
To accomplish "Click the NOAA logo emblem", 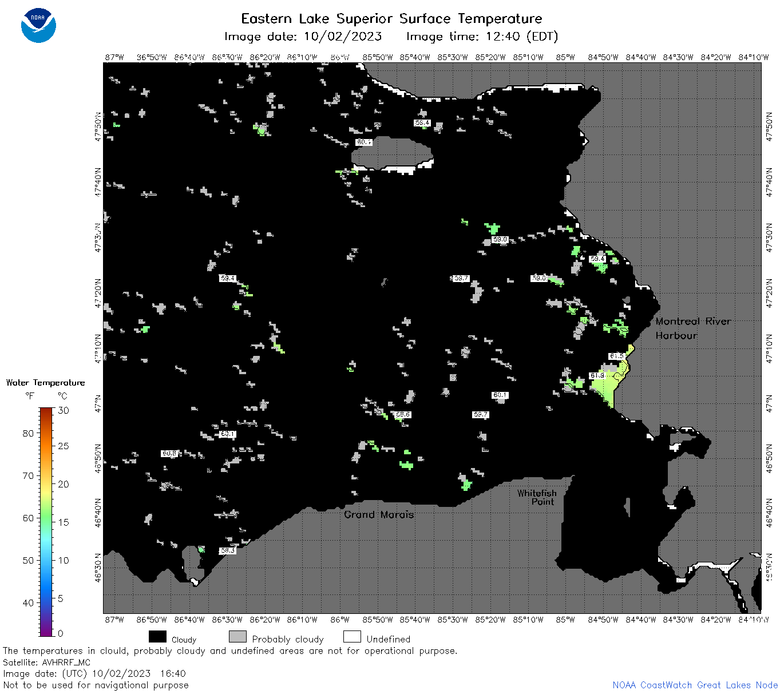I will pos(38,25).
